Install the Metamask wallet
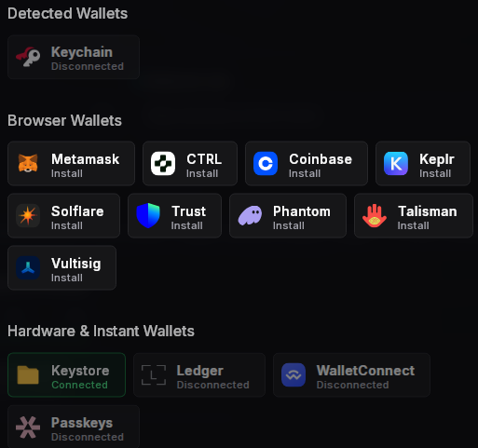This screenshot has width=478, height=448. coord(71,163)
